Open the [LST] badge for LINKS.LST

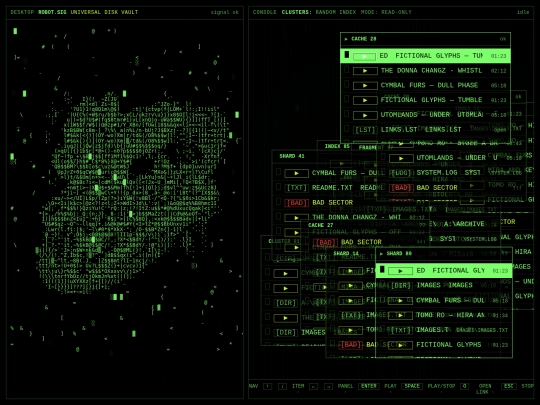click(365, 130)
